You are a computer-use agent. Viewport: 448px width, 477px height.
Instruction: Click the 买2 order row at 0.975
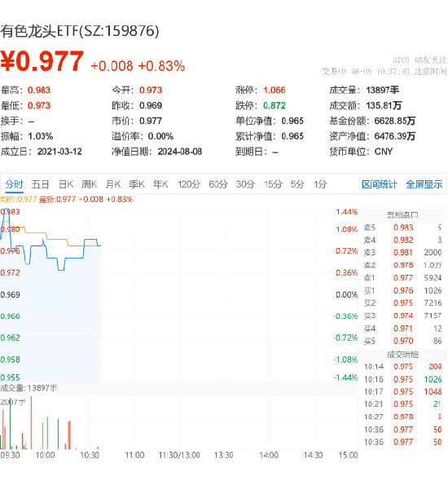tap(402, 303)
